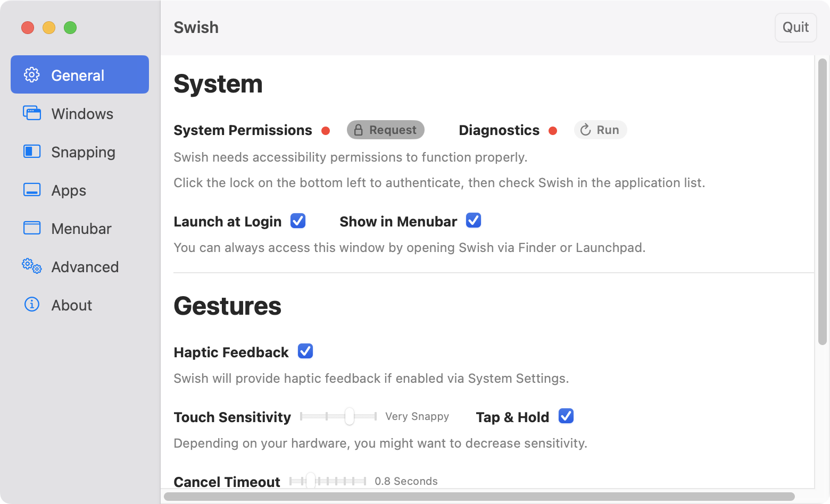Turn off Haptic Feedback checkbox
The width and height of the screenshot is (830, 504).
305,351
